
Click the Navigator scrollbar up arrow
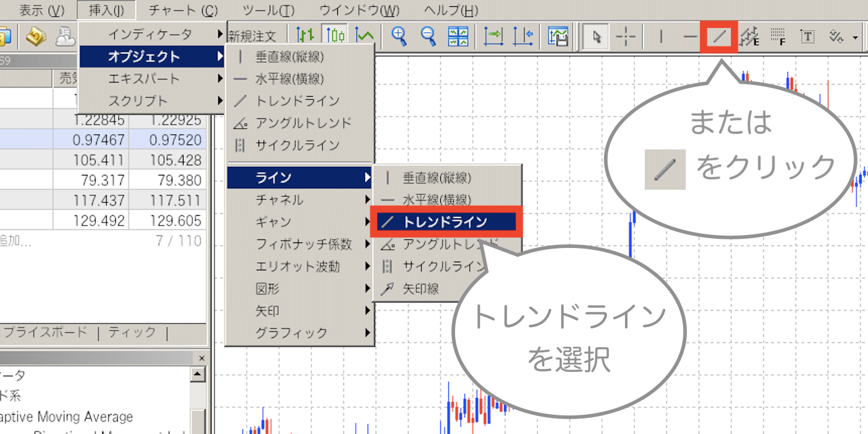pos(198,374)
